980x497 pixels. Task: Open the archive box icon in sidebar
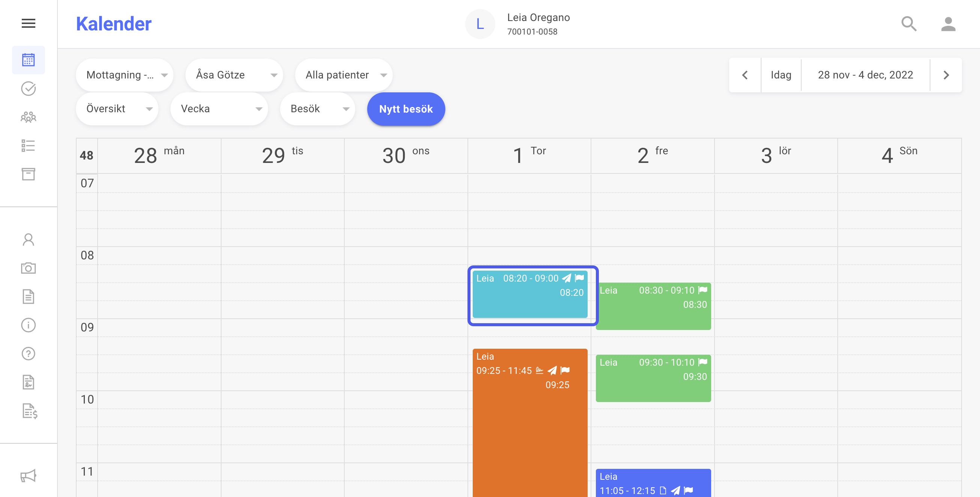[x=28, y=174]
